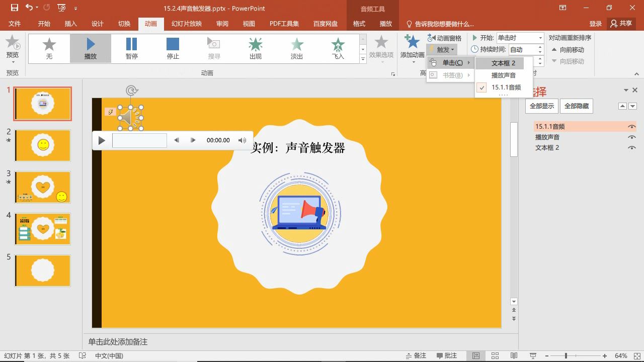Open the 单击(C) submenu

[x=450, y=63]
